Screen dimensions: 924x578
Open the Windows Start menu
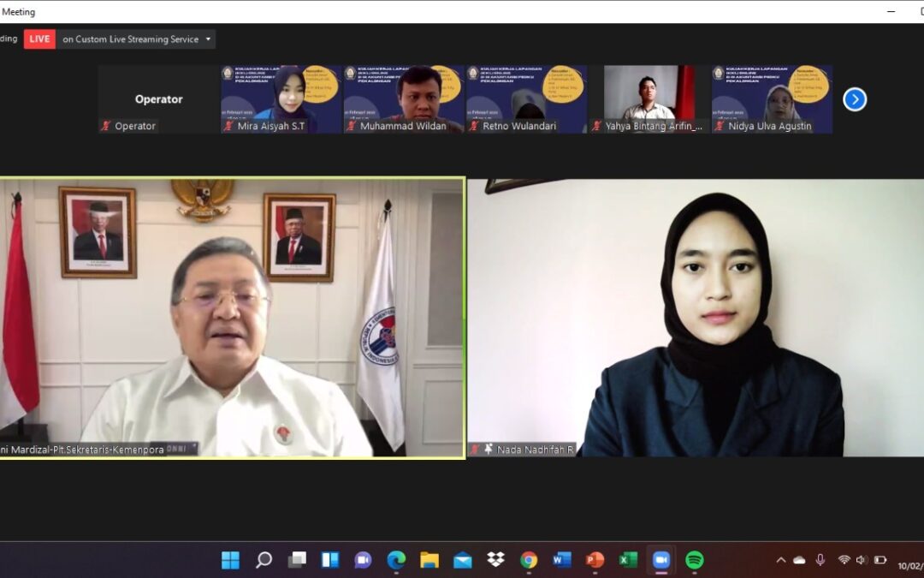point(230,560)
